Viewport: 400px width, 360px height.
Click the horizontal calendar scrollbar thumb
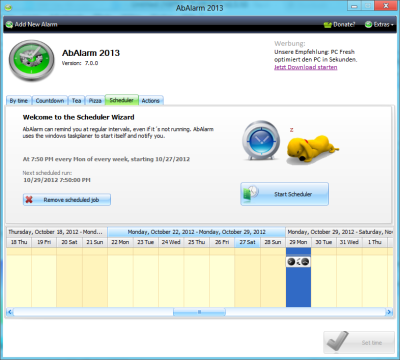(x=199, y=312)
